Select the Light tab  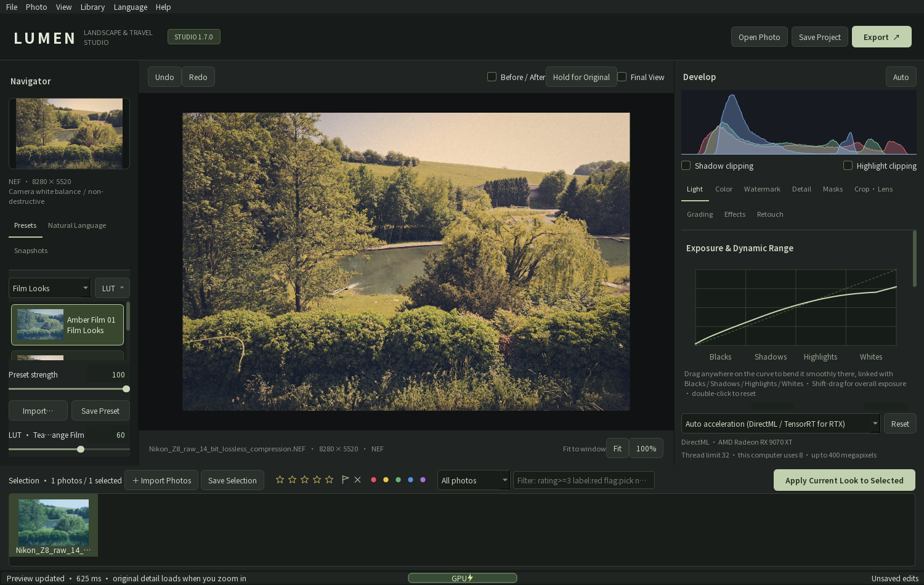[x=695, y=189]
